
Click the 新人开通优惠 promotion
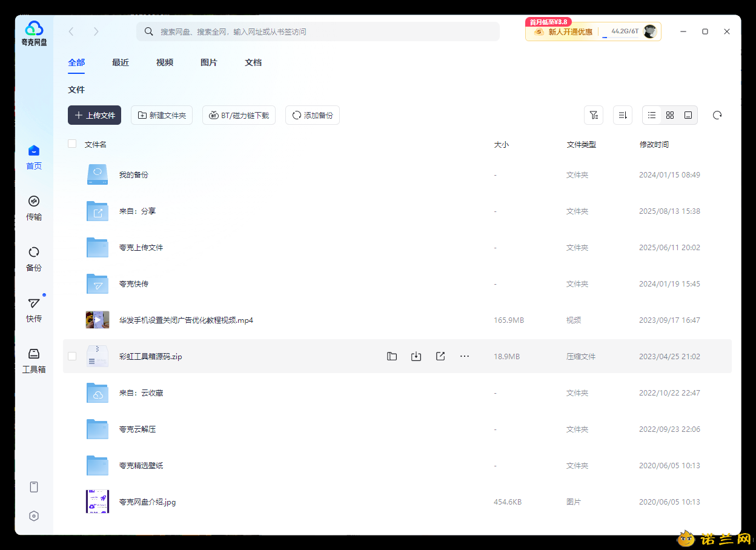[x=563, y=32]
